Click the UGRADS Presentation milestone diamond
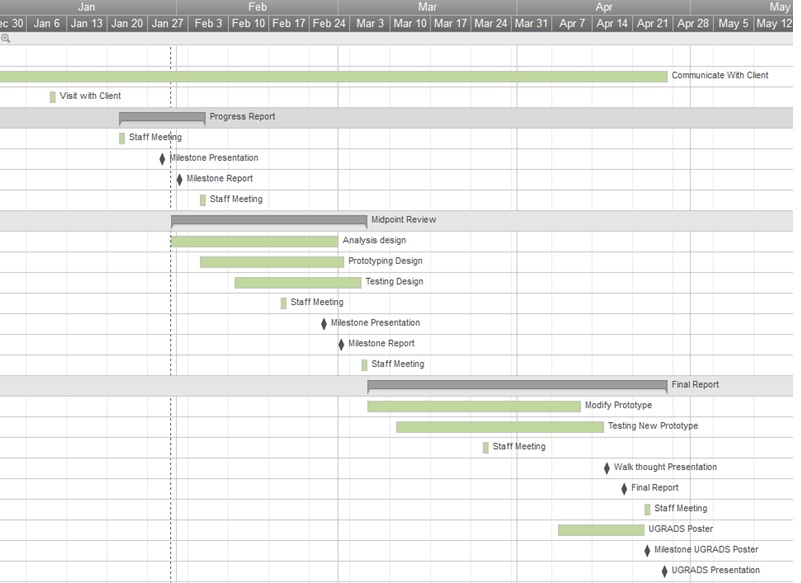 (664, 571)
